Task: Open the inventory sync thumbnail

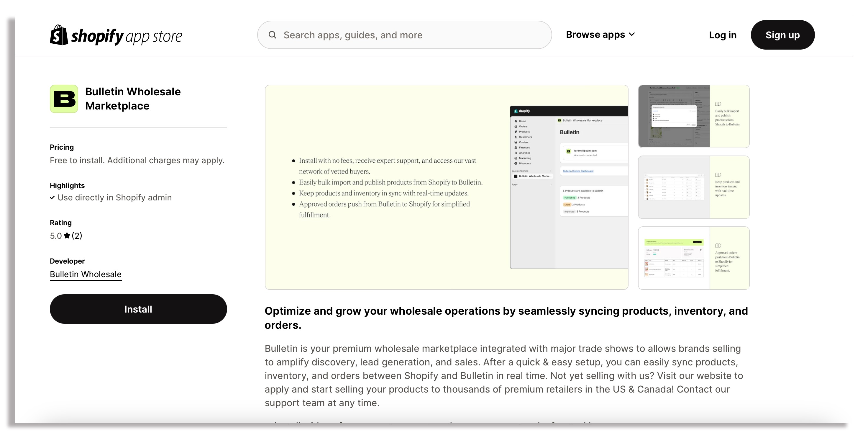Action: [693, 187]
